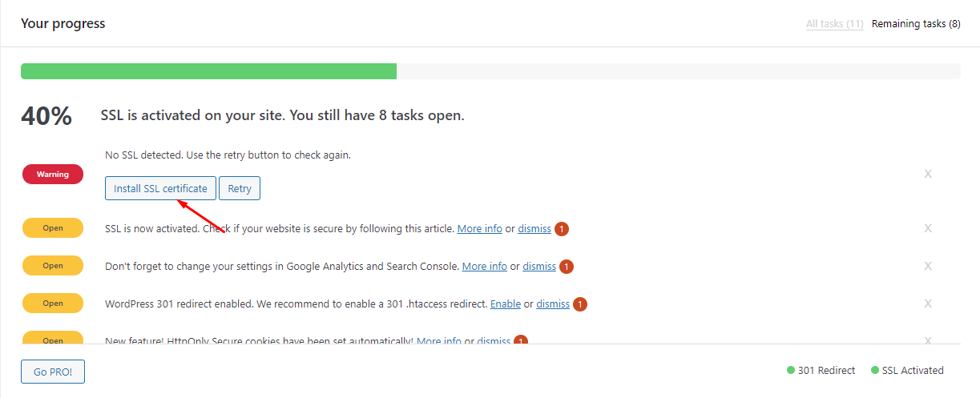The image size is (980, 398).
Task: Dismiss the Google Analytics reminder link
Action: click(539, 267)
